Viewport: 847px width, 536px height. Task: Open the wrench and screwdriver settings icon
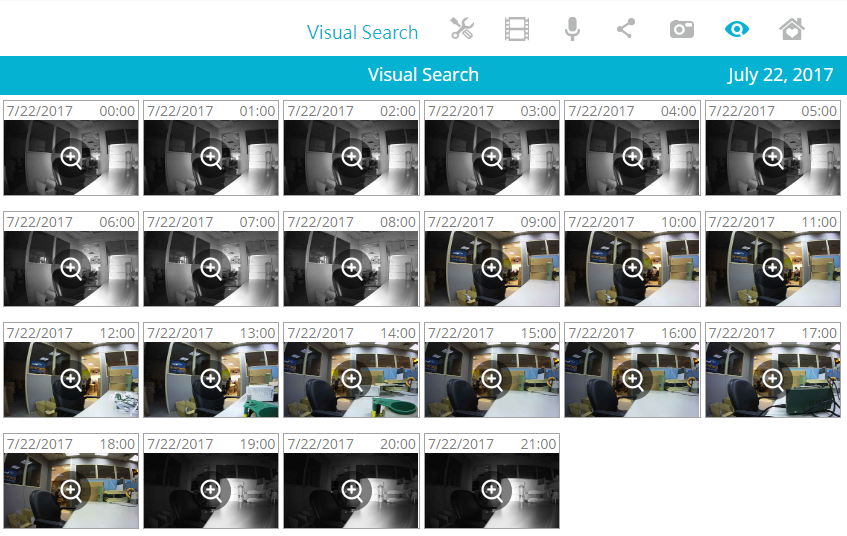click(x=462, y=29)
